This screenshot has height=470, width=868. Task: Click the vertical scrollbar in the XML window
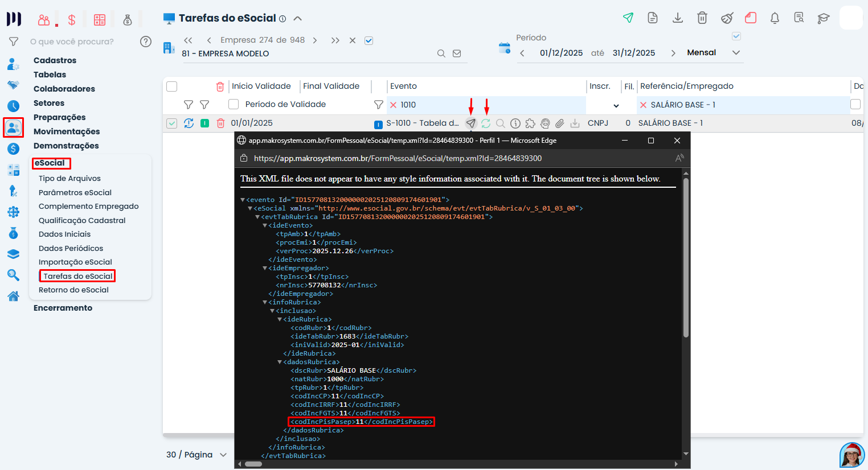(x=686, y=258)
